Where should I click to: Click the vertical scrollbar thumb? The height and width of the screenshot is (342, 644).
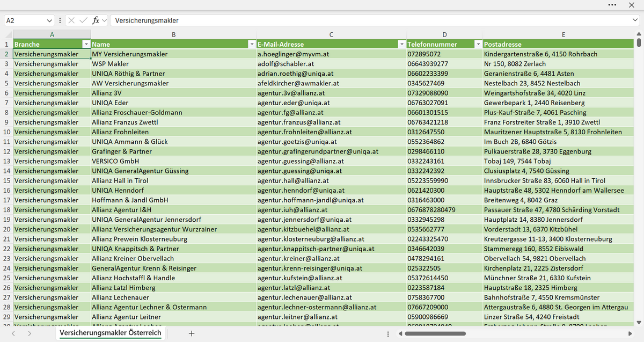click(638, 43)
